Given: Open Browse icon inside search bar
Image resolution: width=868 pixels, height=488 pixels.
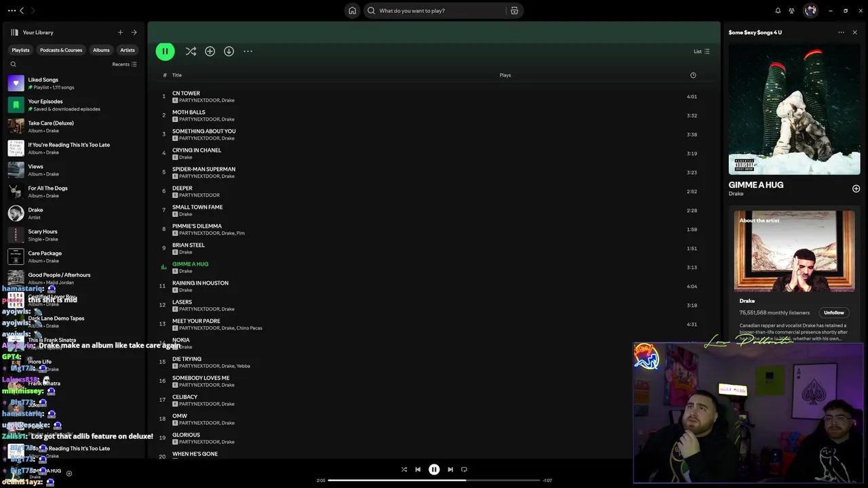Looking at the screenshot, I should [515, 10].
